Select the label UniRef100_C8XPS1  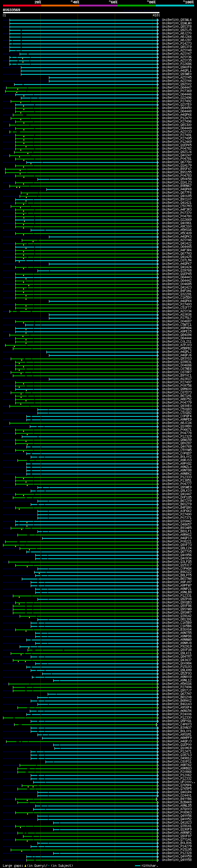[177, 761]
